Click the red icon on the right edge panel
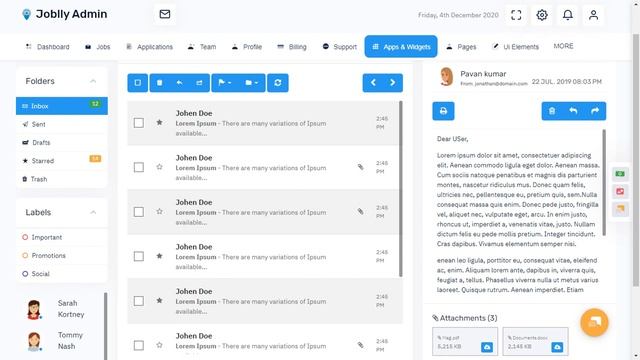The width and height of the screenshot is (640, 360). click(x=620, y=191)
